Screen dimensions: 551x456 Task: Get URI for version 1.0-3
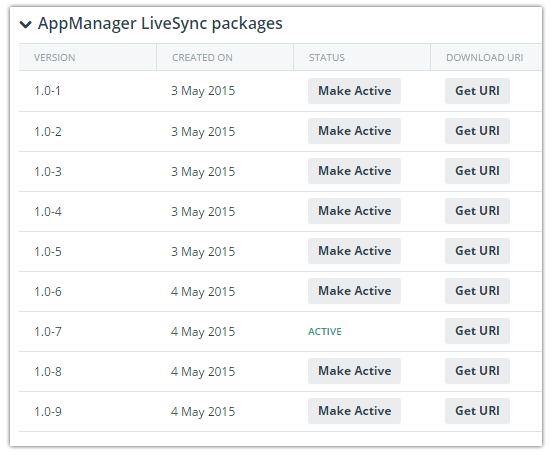pos(477,171)
